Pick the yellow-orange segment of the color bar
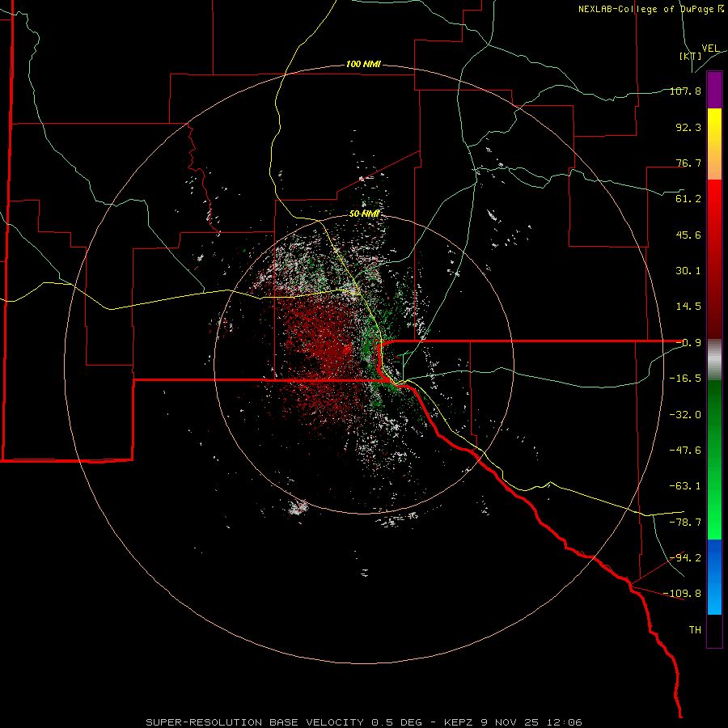 [714, 144]
